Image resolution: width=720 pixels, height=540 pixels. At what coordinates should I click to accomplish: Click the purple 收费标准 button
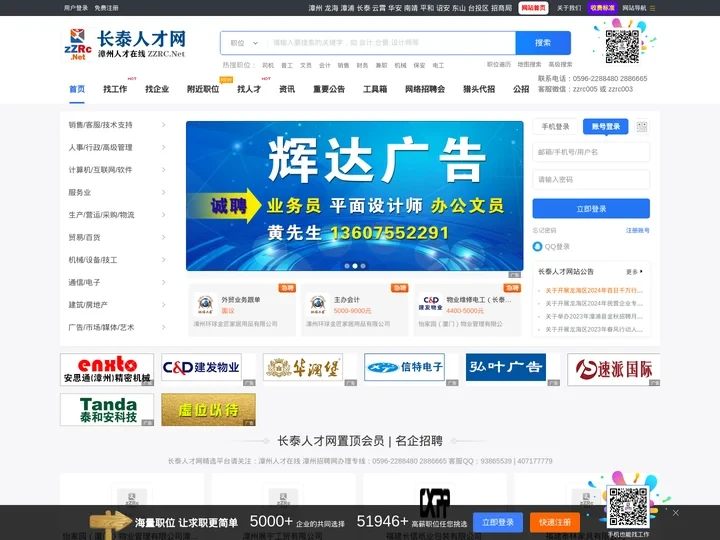click(x=602, y=8)
